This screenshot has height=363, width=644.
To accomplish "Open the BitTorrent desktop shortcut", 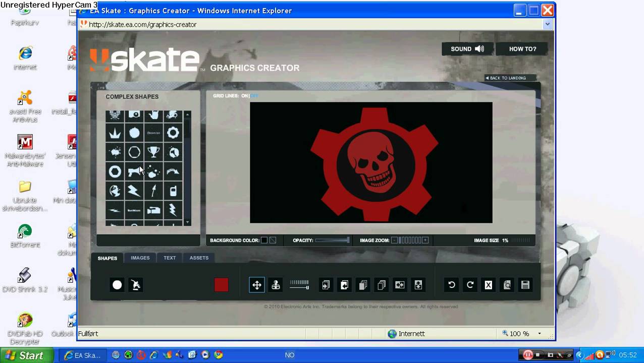I will click(25, 236).
